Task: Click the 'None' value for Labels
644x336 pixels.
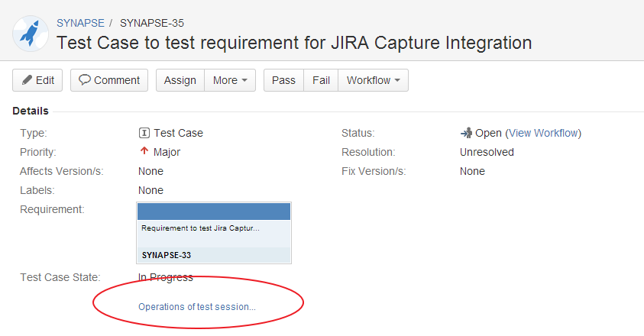Action: [x=150, y=191]
